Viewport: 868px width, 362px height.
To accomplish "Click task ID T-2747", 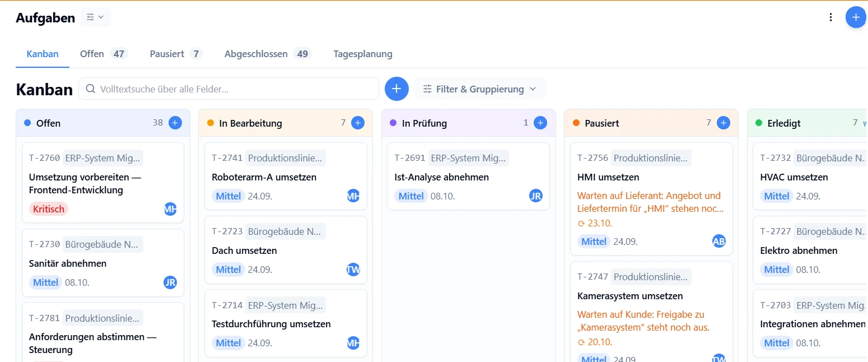I will point(593,277).
